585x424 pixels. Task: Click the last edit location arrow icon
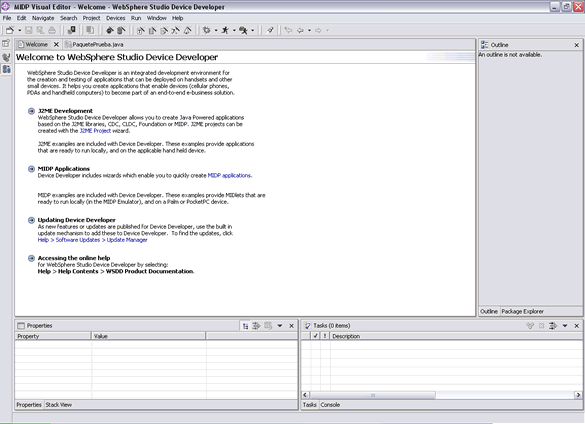pyautogui.click(x=288, y=30)
